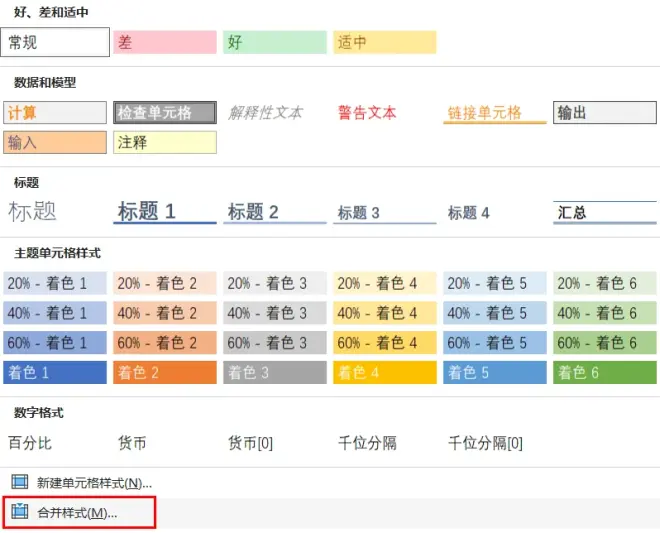Select the 适中 yellow style
Image resolution: width=660 pixels, height=533 pixels.
[385, 42]
